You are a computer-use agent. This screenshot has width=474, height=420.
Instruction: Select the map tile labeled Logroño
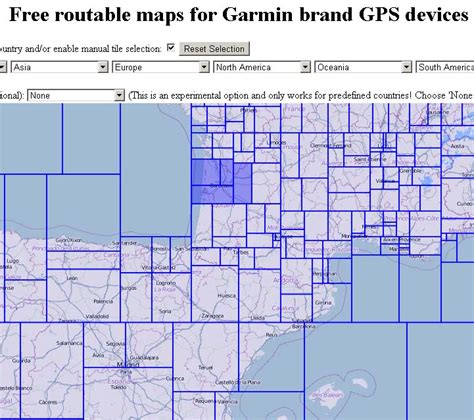(x=171, y=297)
